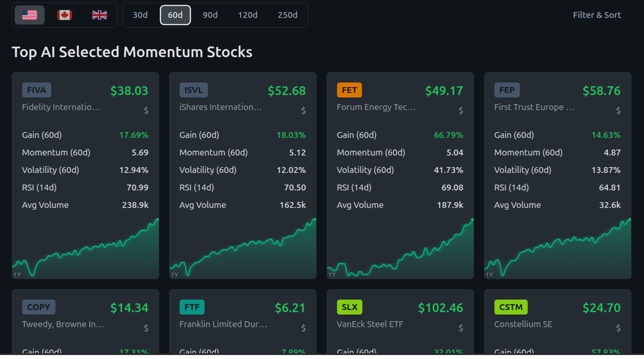View the FEP 1Y sparkline chart

tap(557, 250)
